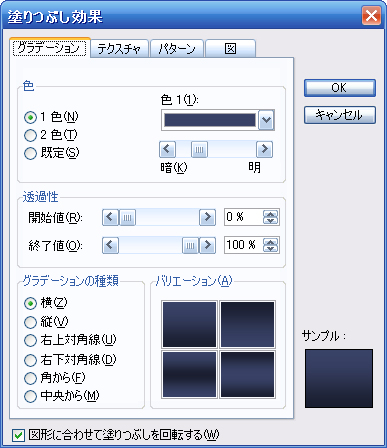Open the 図 tab

coord(230,49)
